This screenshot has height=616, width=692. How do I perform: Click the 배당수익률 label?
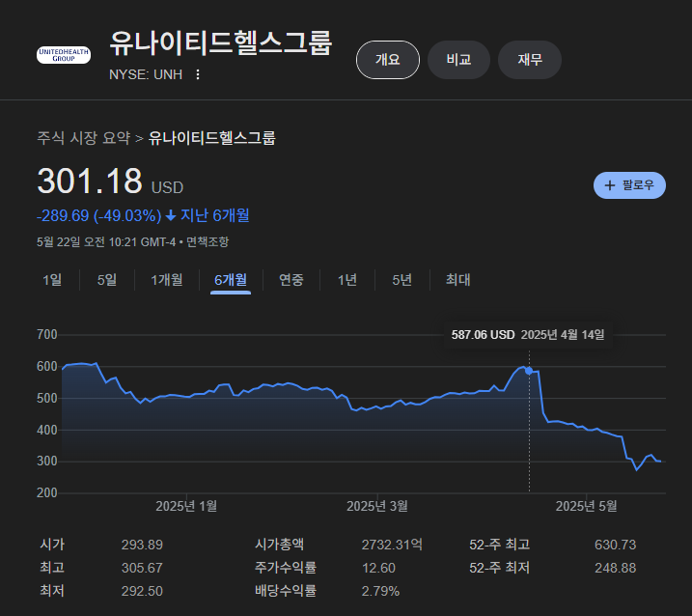[286, 590]
